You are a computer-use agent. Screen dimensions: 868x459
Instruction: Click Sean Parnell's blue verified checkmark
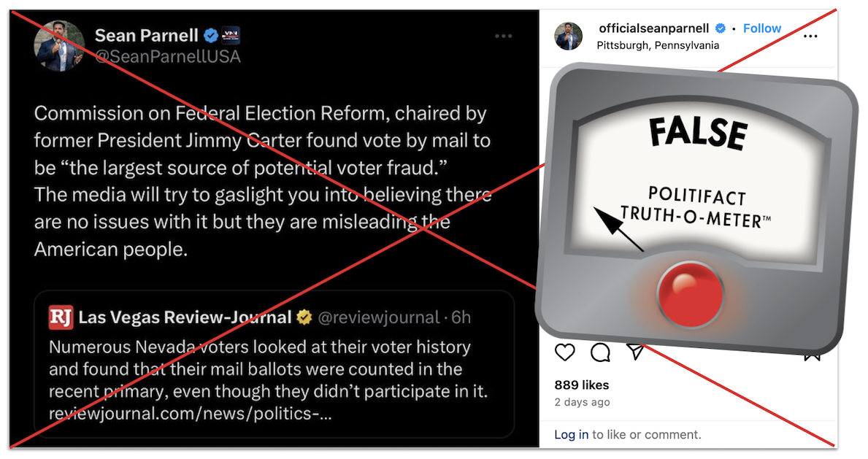pos(211,35)
